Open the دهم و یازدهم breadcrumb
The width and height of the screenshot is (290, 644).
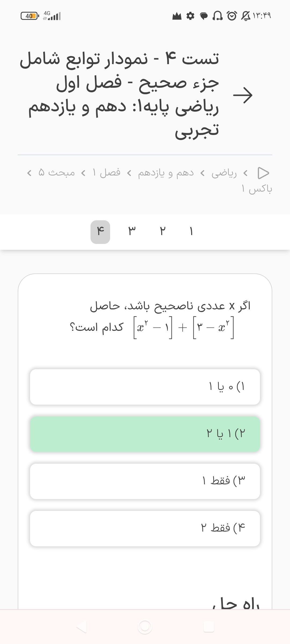[166, 173]
